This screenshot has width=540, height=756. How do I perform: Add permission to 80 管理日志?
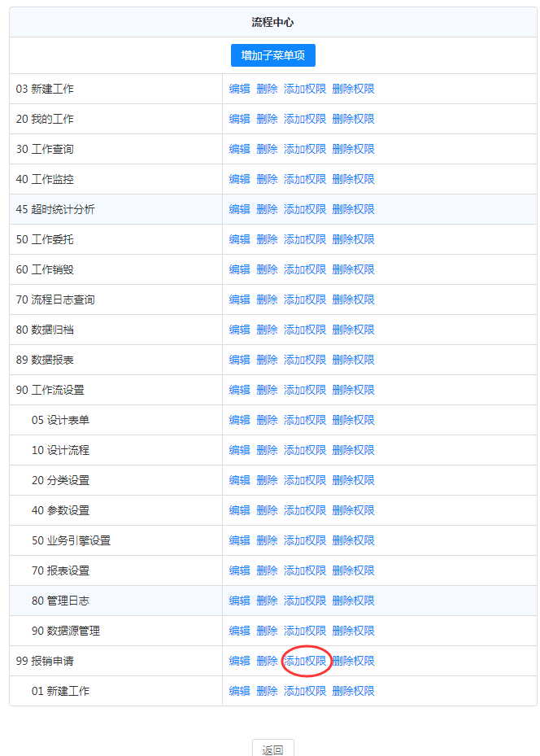click(305, 601)
